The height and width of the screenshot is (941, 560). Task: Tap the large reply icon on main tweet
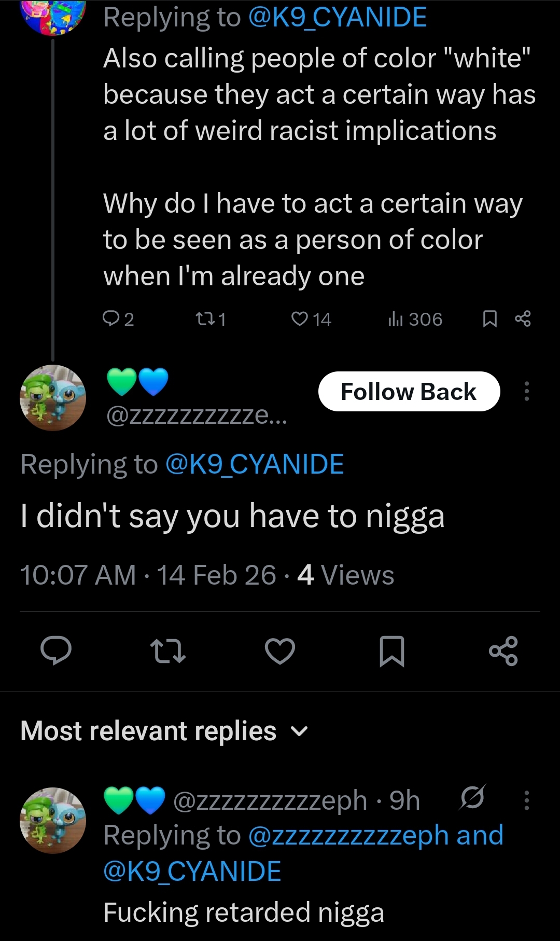(56, 651)
